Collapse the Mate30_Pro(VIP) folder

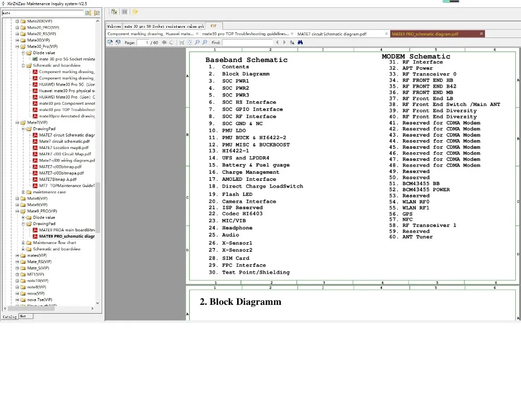point(17,46)
